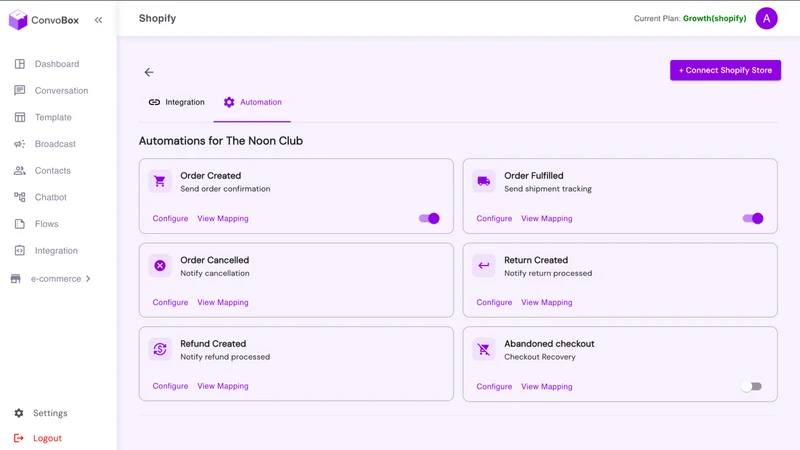Open the Flows page
This screenshot has height=450, width=800.
46,224
